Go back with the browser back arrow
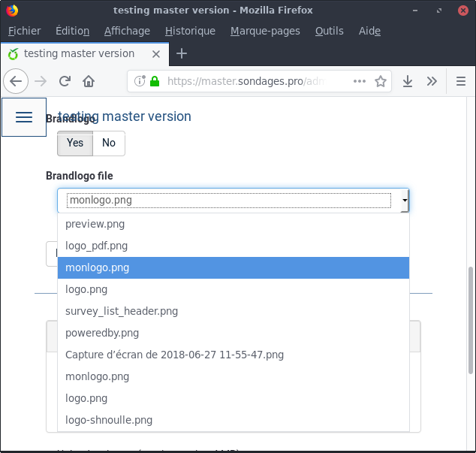 (16, 81)
